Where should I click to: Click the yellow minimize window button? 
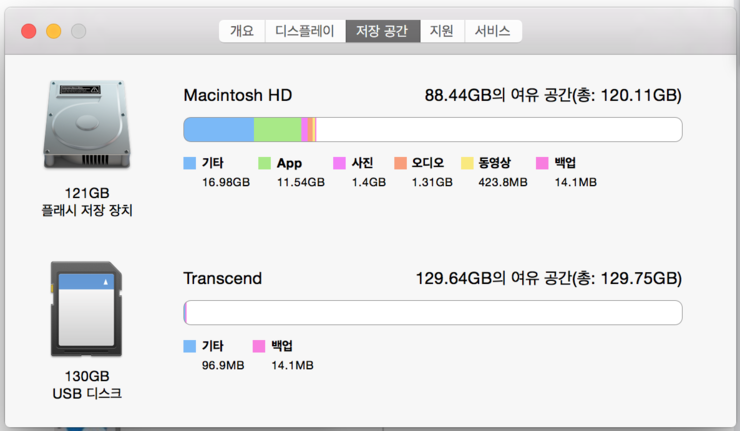click(53, 31)
